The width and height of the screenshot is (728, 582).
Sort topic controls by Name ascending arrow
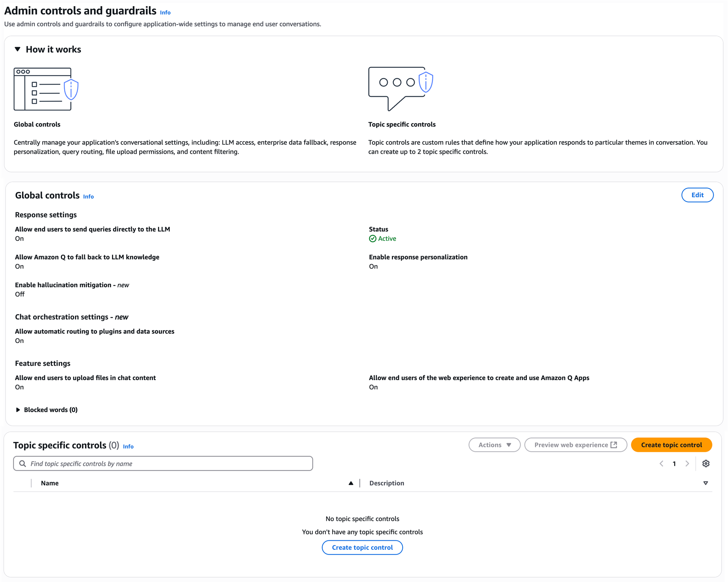pos(351,483)
